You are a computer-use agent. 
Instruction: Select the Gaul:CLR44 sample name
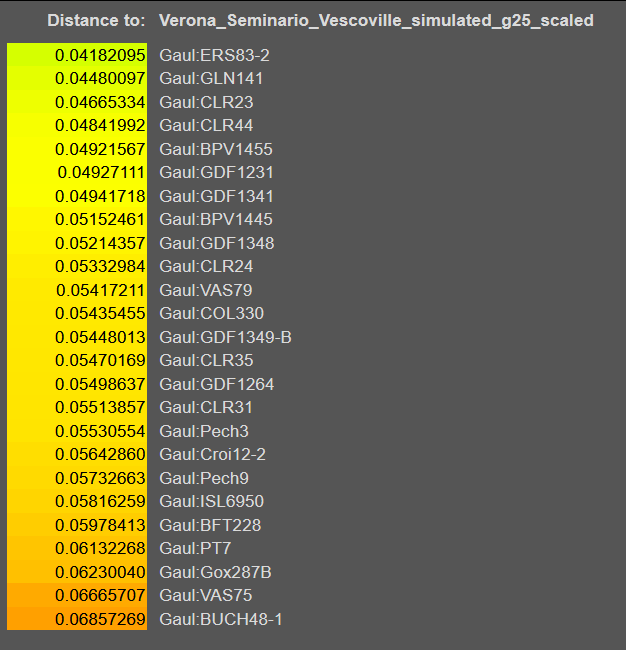point(206,125)
